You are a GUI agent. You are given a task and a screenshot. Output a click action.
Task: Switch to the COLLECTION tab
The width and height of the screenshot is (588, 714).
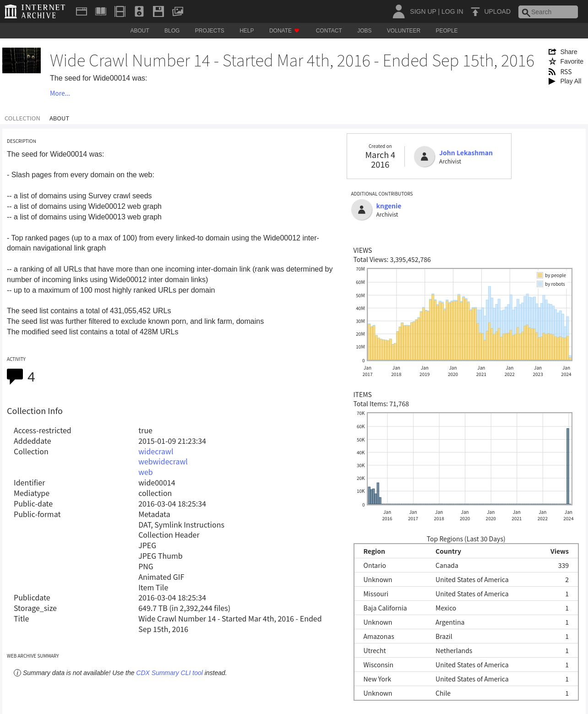22,118
